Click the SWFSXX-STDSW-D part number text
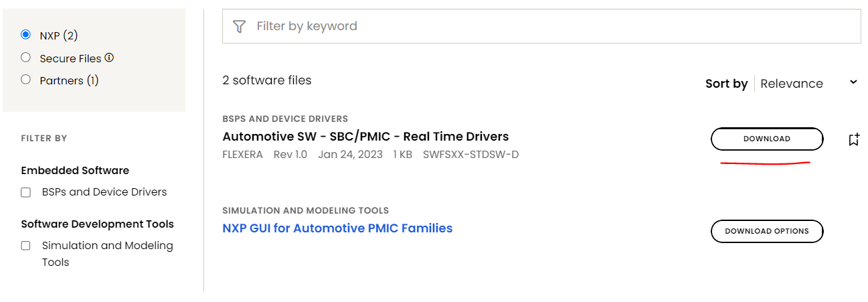Screen dimensions: 868x302 click(x=470, y=155)
